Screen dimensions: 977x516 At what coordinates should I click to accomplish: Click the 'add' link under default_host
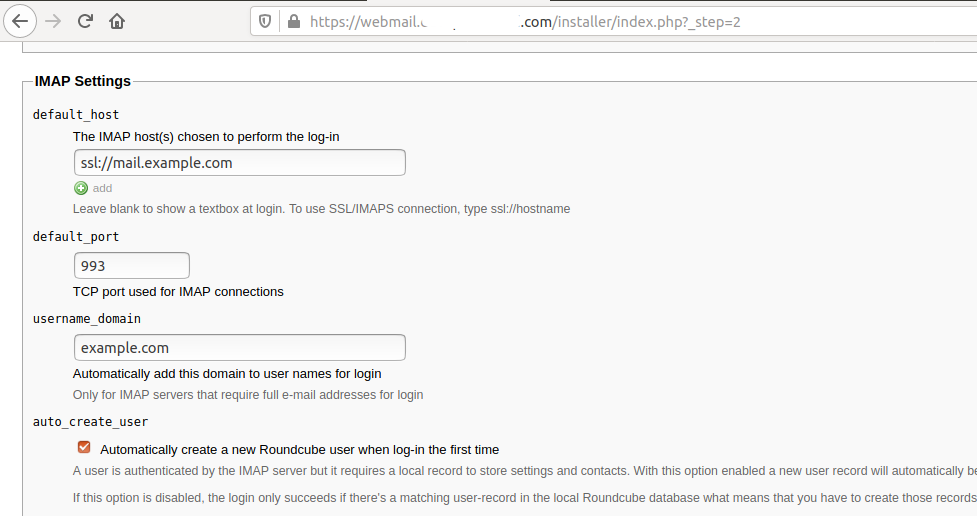click(x=102, y=188)
